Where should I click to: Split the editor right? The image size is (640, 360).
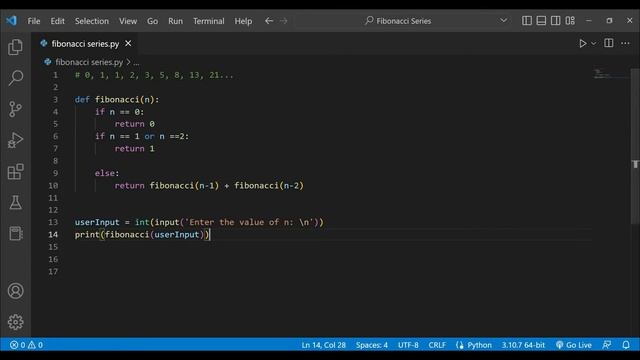click(x=609, y=43)
